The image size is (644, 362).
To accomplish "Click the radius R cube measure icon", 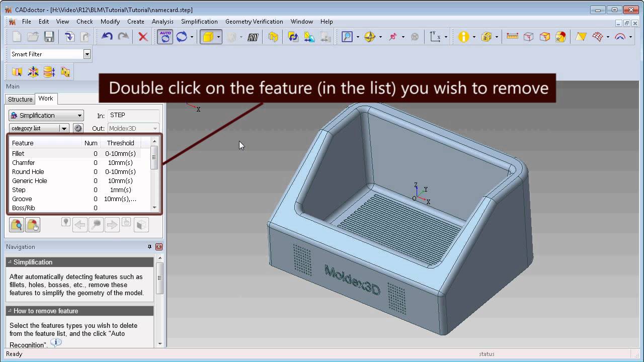I will pyautogui.click(x=560, y=37).
